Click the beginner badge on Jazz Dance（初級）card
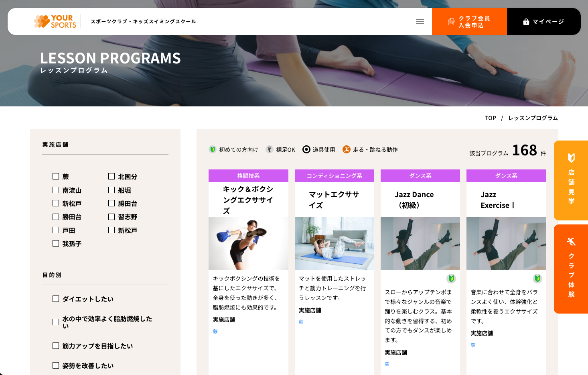Image resolution: width=588 pixels, height=375 pixels. point(451,278)
